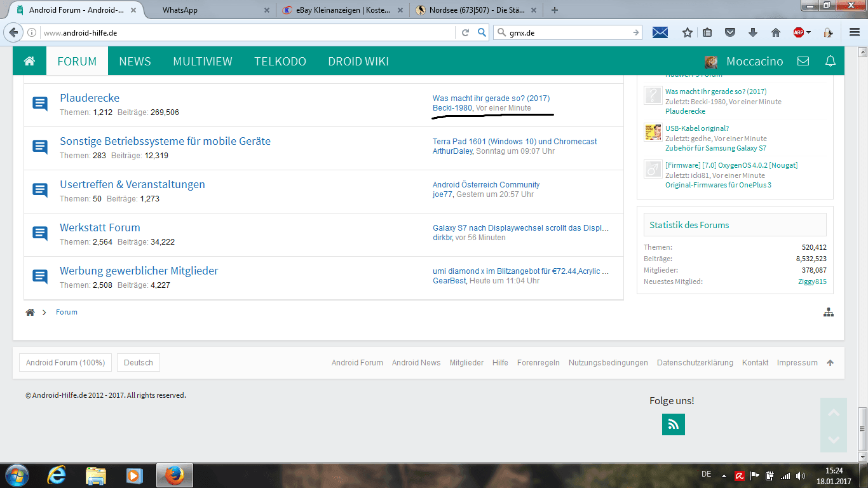This screenshot has width=868, height=488.
Task: Open the notifications bell icon
Action: tap(830, 62)
